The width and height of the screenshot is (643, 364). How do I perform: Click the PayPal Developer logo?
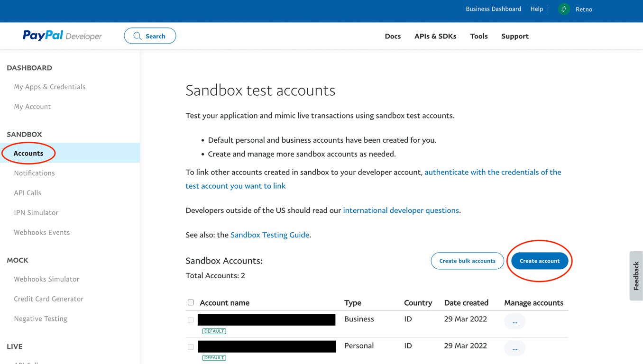pyautogui.click(x=62, y=36)
